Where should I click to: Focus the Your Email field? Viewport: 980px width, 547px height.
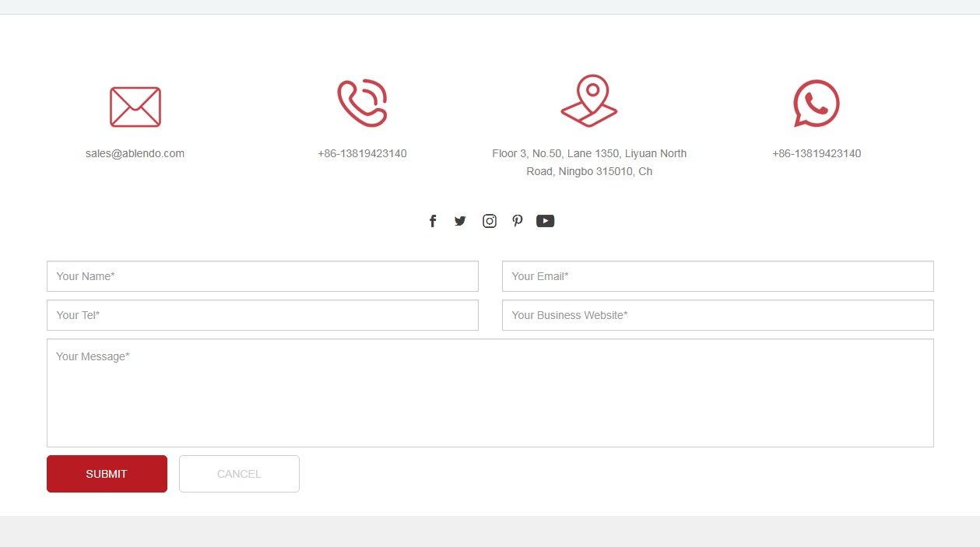pyautogui.click(x=718, y=276)
